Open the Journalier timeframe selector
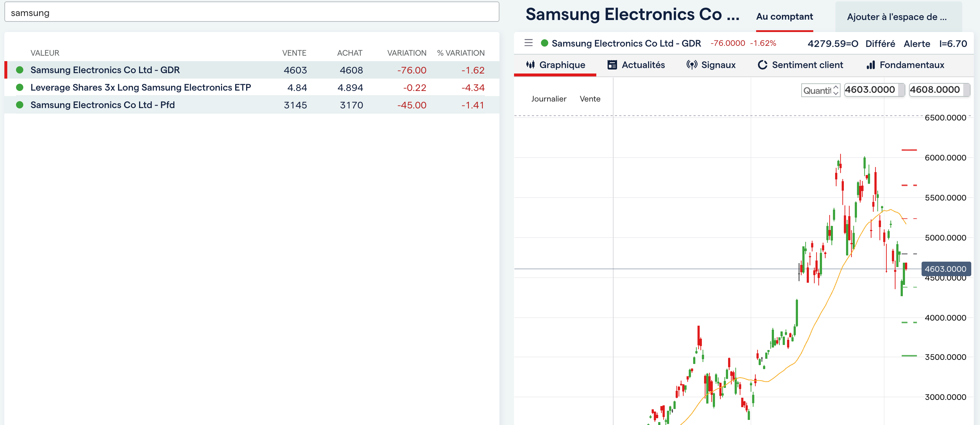The height and width of the screenshot is (425, 980). (x=549, y=99)
